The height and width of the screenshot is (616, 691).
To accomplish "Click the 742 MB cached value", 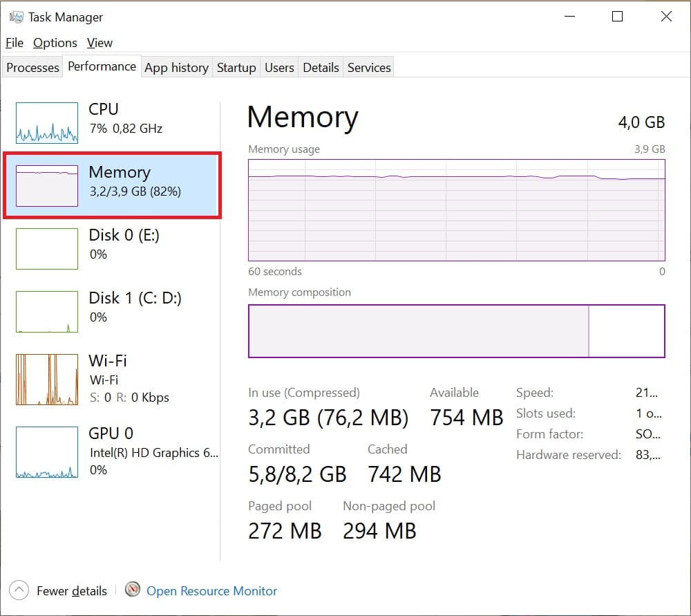I will pyautogui.click(x=404, y=474).
